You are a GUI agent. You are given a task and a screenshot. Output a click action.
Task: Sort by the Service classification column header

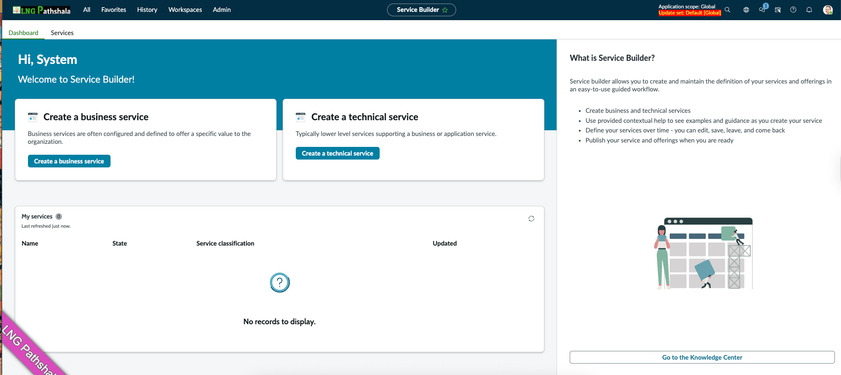(x=225, y=244)
